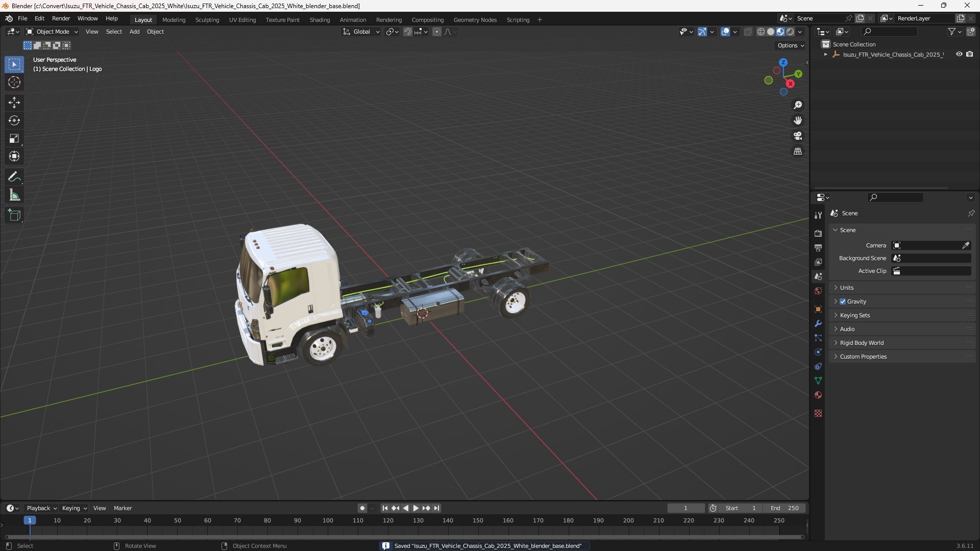Expand the Keying Sets panel
Viewport: 980px width, 551px height.
coord(902,315)
